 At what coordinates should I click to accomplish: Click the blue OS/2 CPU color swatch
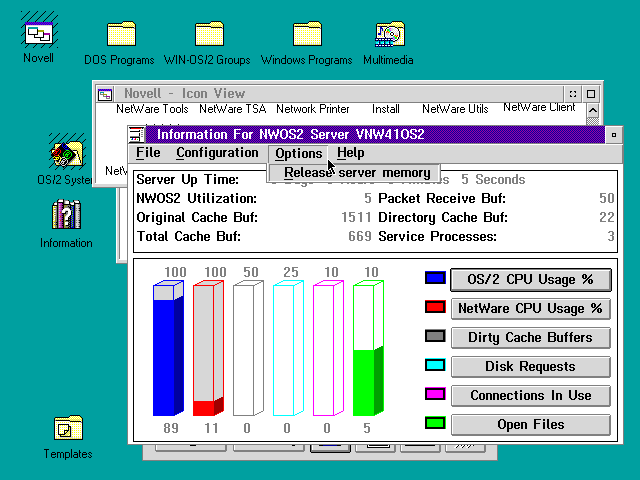[435, 278]
